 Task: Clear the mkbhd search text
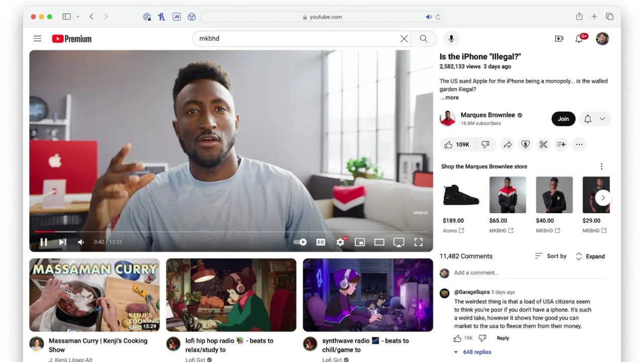pyautogui.click(x=404, y=39)
